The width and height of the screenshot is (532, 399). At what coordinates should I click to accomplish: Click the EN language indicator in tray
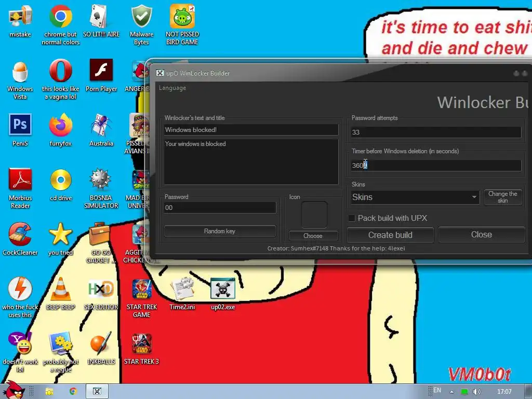click(437, 390)
